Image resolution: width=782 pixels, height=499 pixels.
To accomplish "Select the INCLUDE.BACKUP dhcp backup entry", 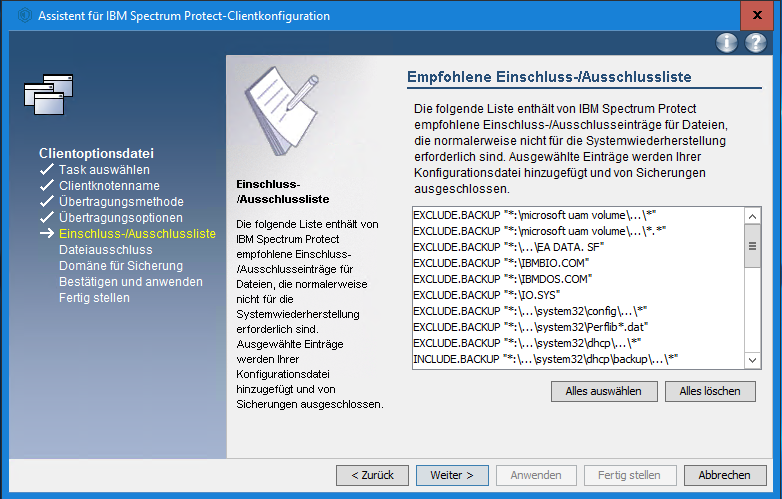I will pos(545,358).
